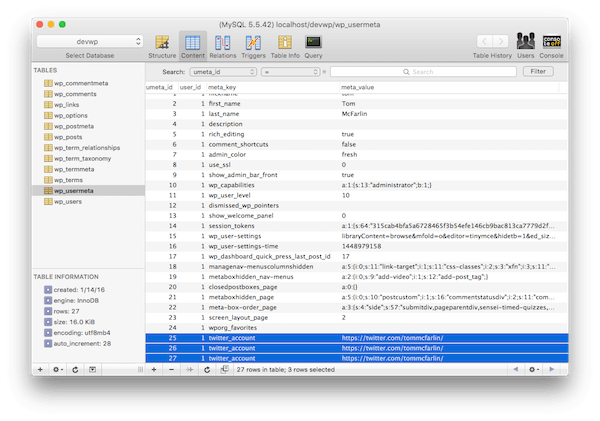Select twitter_account row with umeta_id 25
The image size is (600, 421).
[356, 338]
